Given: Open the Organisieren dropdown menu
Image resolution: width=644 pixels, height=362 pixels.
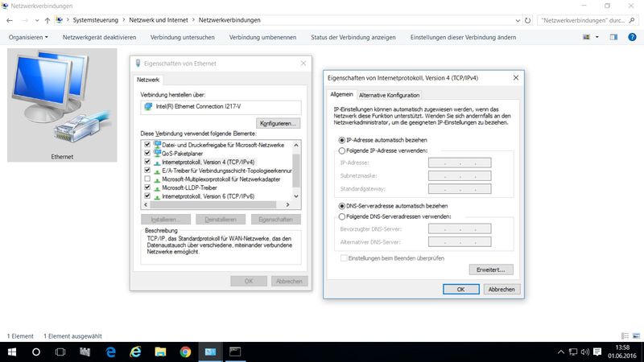Looking at the screenshot, I should point(28,37).
